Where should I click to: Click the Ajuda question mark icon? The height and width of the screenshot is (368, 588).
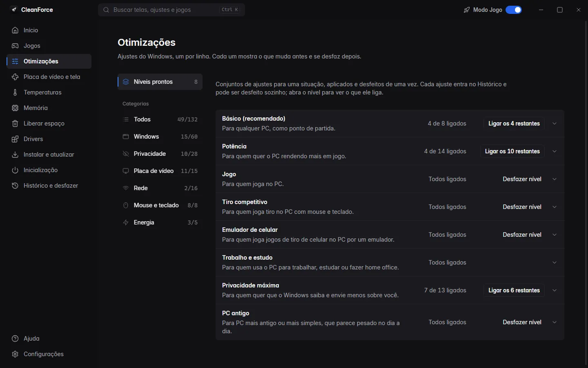coord(15,339)
